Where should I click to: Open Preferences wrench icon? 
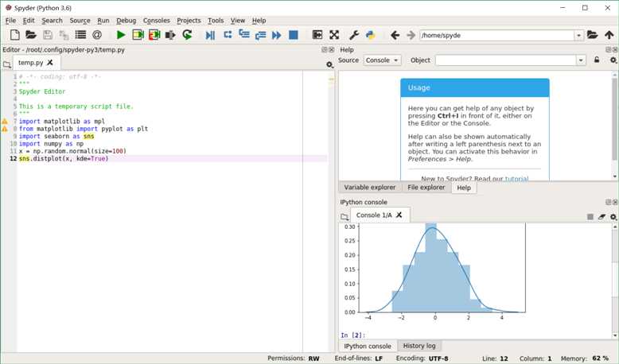(x=354, y=35)
